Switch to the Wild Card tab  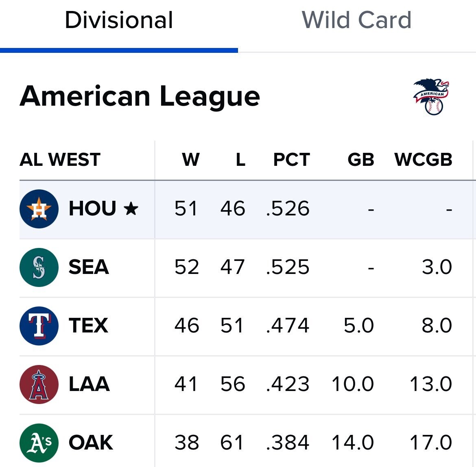tap(356, 20)
